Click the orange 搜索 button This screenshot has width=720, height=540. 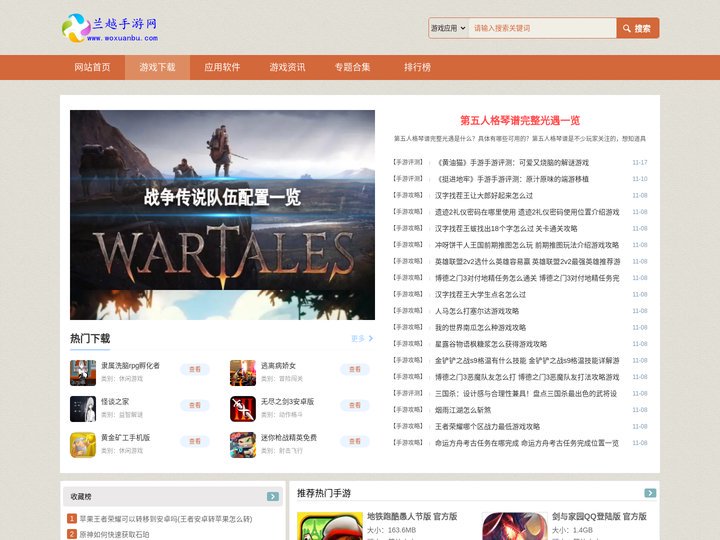coord(638,28)
